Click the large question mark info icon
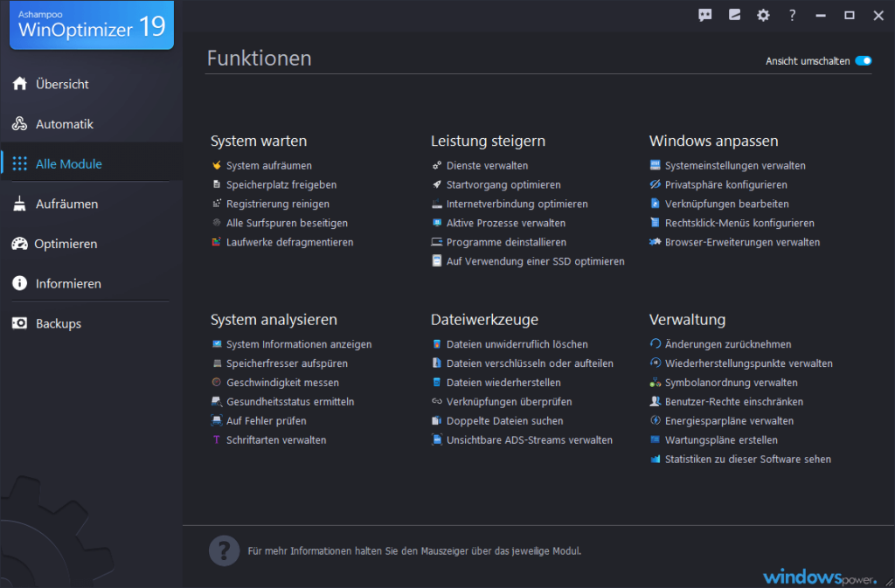Image resolution: width=895 pixels, height=588 pixels. 224,551
